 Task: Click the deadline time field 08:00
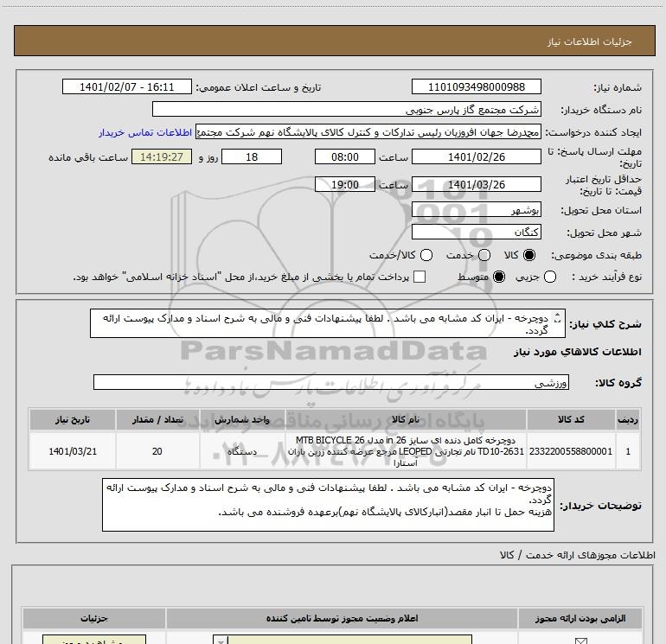[345, 156]
